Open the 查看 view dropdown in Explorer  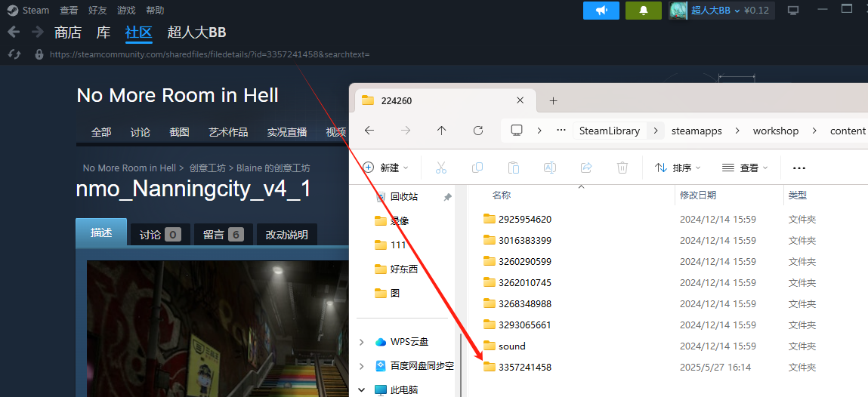(x=745, y=168)
